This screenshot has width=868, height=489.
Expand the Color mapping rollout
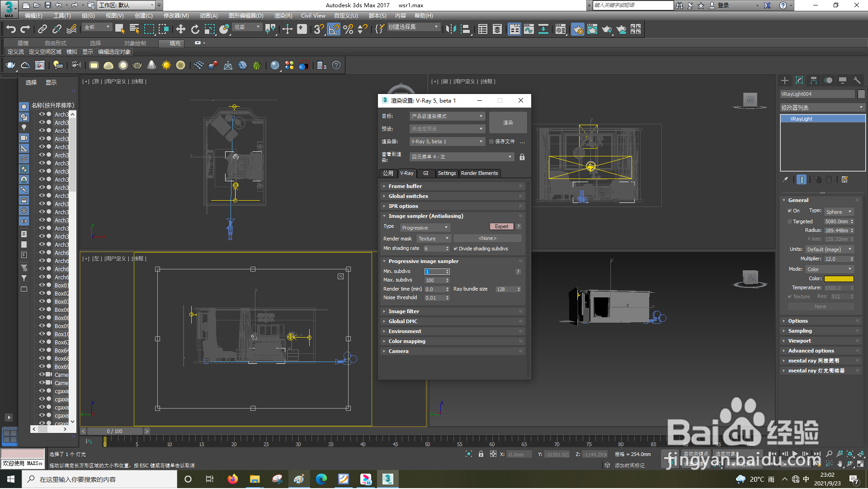coord(452,341)
